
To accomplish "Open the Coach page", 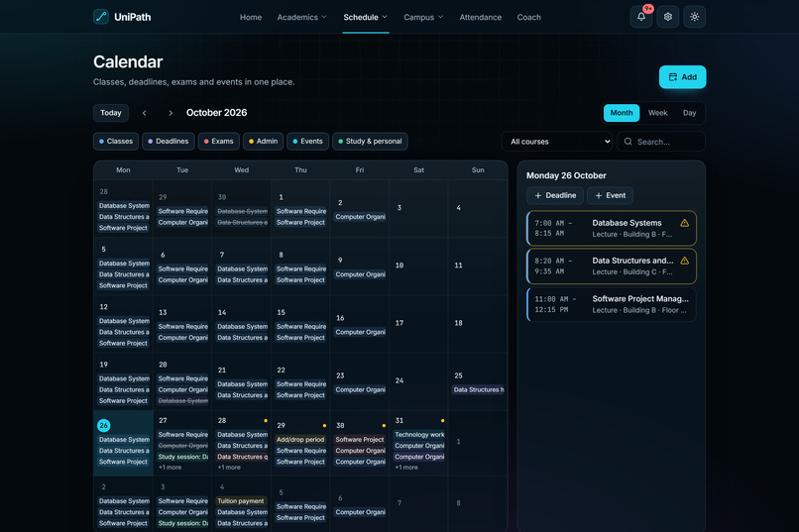I will pos(529,17).
